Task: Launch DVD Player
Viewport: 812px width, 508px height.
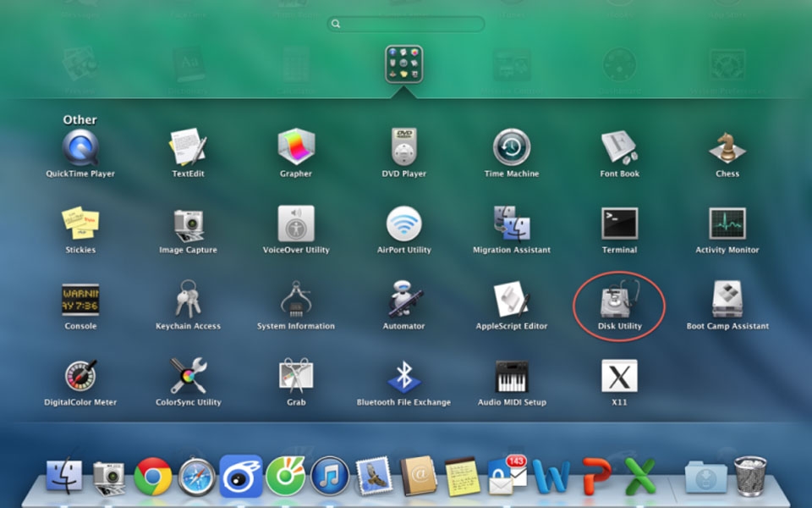Action: click(404, 147)
